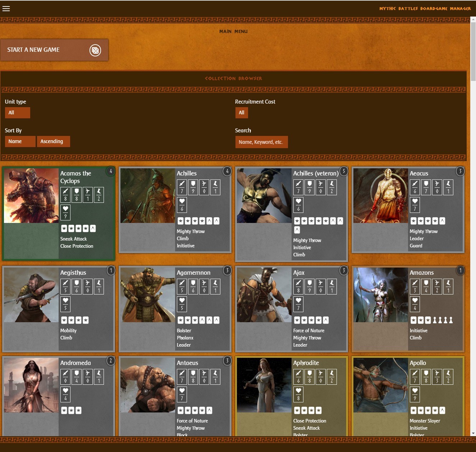The width and height of the screenshot is (476, 452).
Task: Open Antaeus artwork thumbnail
Action: coord(148,385)
